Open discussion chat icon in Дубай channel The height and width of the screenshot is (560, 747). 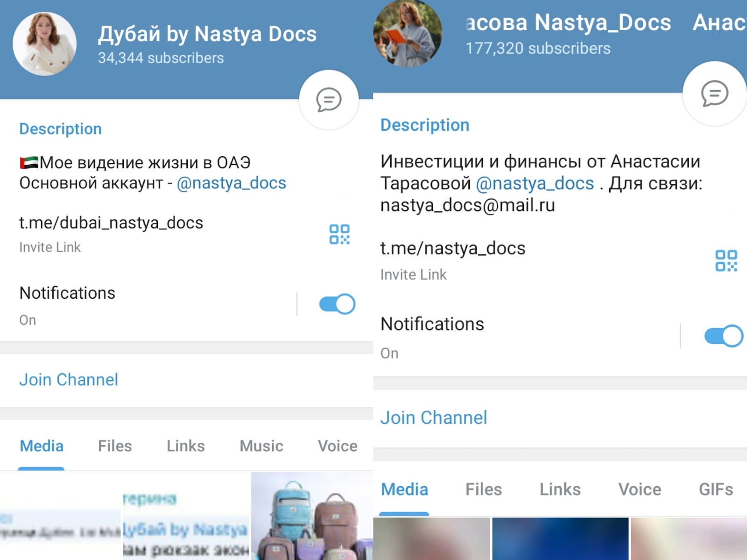point(329,100)
